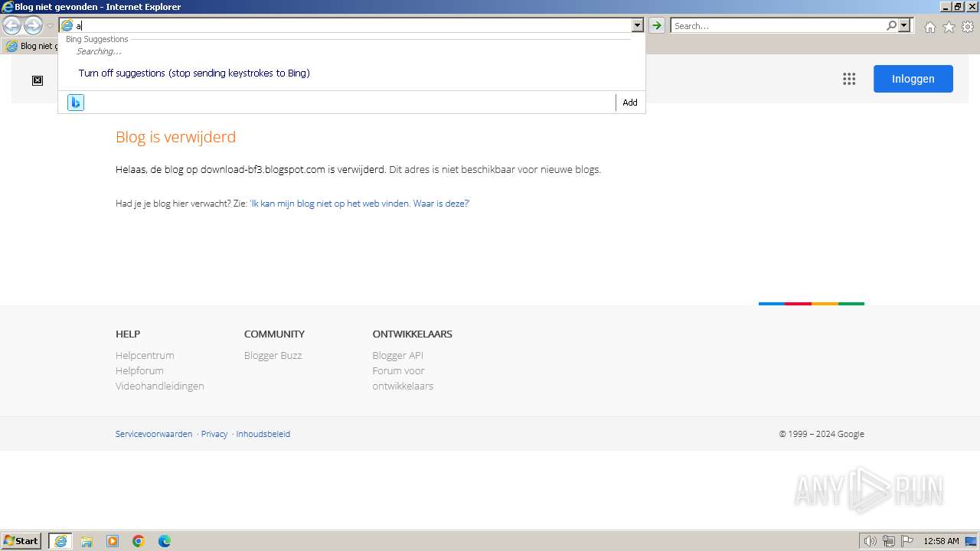Click the Bing Suggestions label
This screenshot has height=551, width=980.
click(96, 39)
